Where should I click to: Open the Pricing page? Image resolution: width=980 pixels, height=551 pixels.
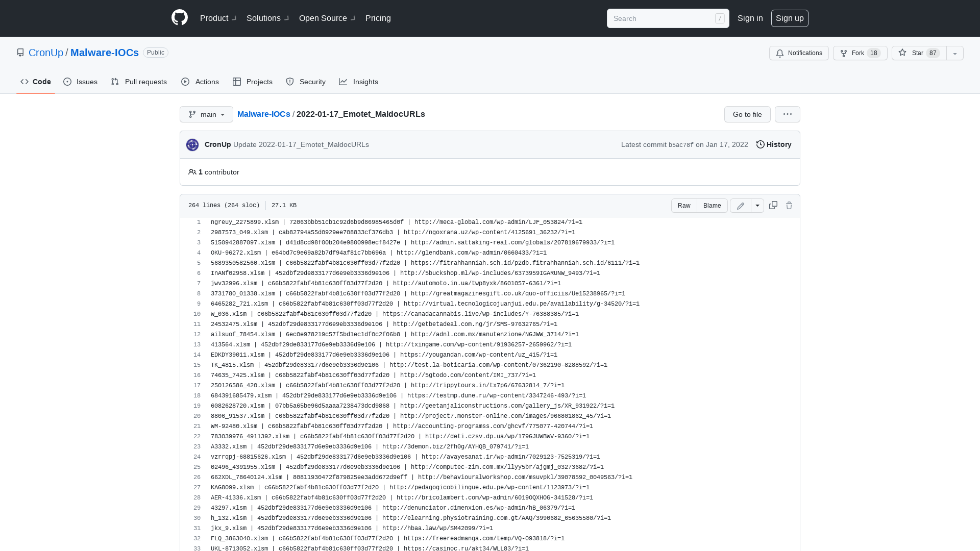378,18
